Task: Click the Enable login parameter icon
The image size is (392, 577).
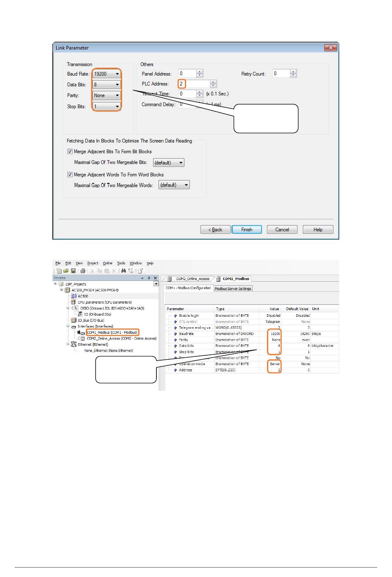Action: (175, 316)
